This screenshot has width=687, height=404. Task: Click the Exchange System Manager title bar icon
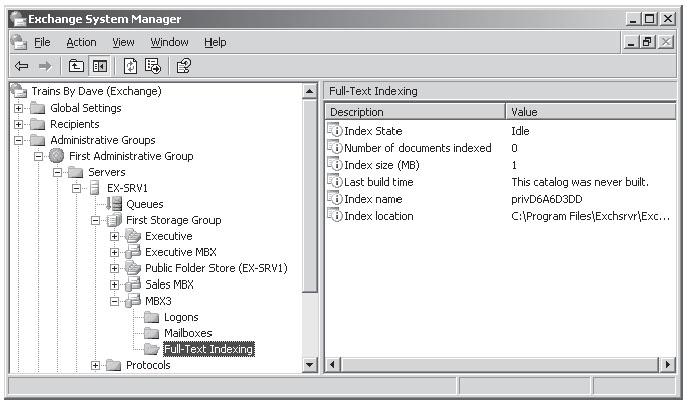18,19
